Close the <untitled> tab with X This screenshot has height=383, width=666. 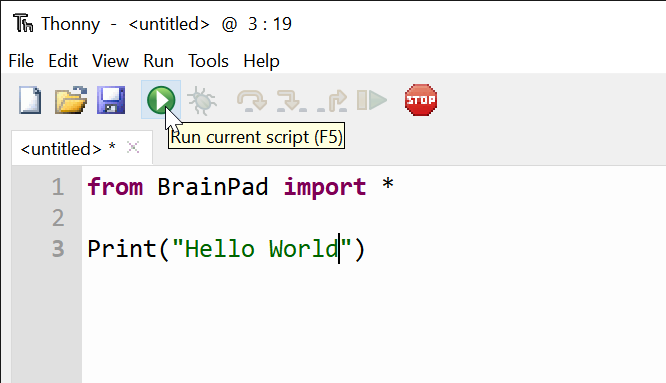133,148
